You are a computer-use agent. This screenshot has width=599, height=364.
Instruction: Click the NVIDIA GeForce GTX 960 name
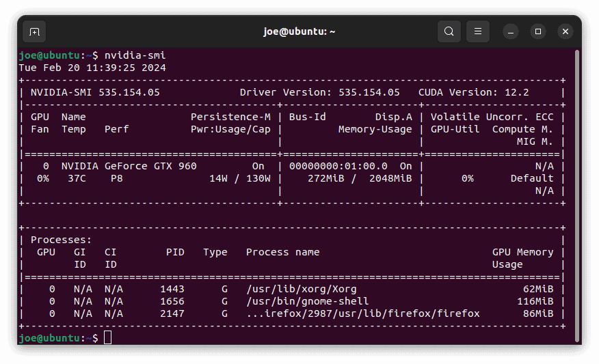(x=129, y=166)
